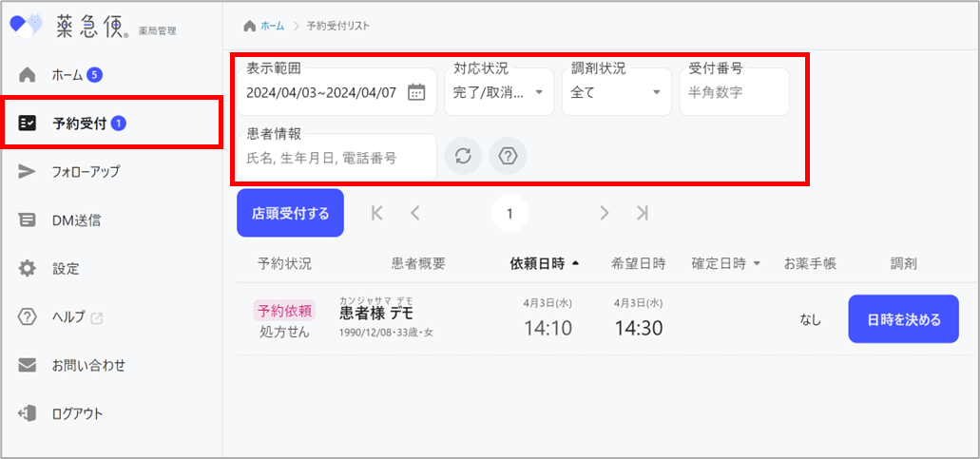Go to the first page of results
The height and width of the screenshot is (459, 980).
coord(377,214)
